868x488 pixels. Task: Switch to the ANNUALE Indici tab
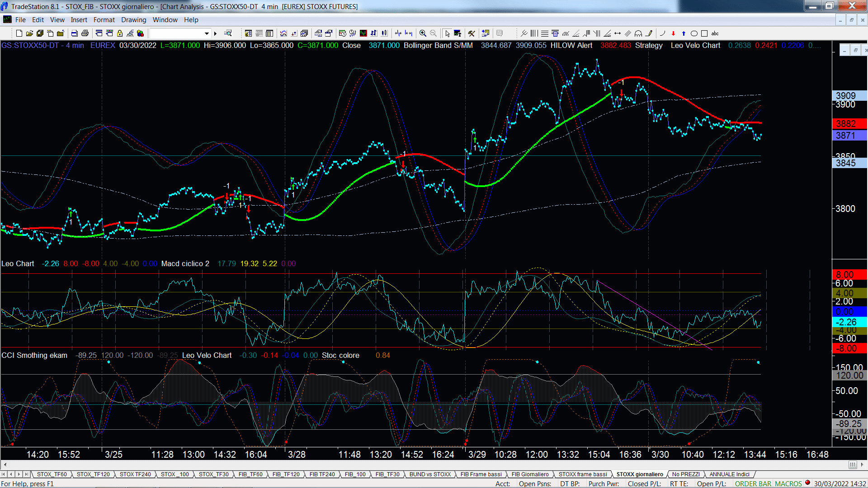coord(729,474)
